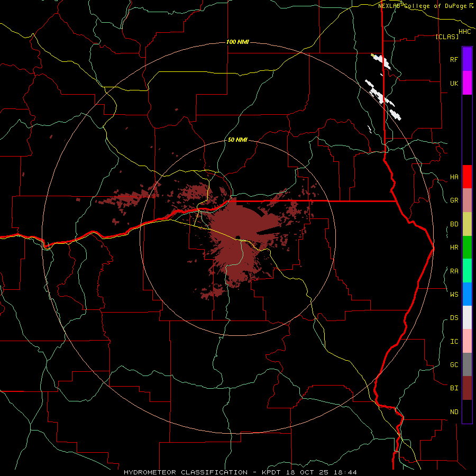Click the RA legend label
Screen dimensions: 476x476
[454, 271]
